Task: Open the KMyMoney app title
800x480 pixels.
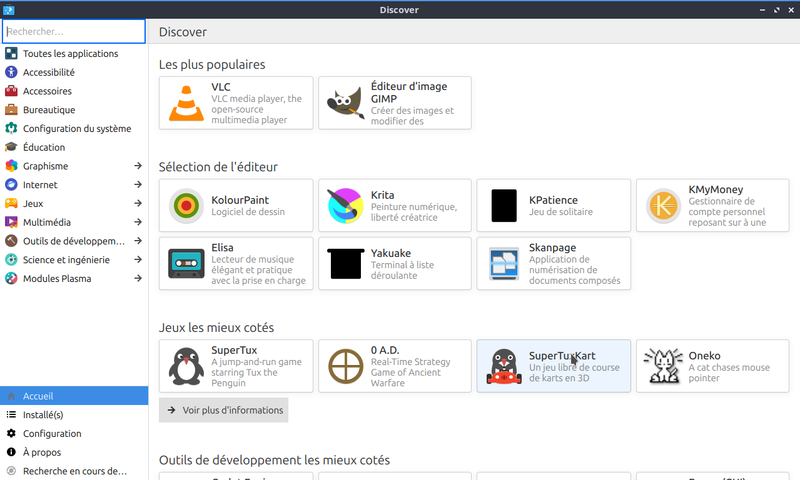Action: pyautogui.click(x=715, y=189)
